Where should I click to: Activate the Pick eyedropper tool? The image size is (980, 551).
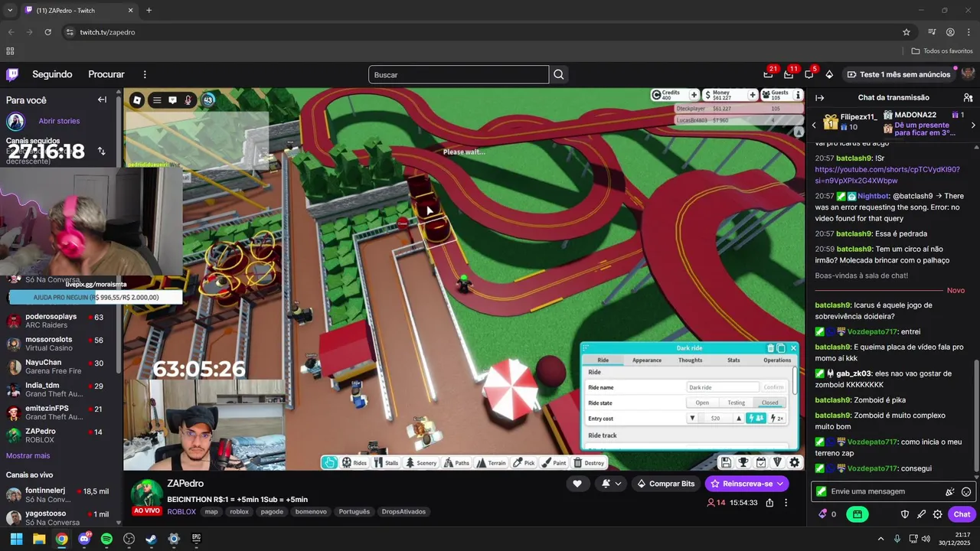pos(524,462)
